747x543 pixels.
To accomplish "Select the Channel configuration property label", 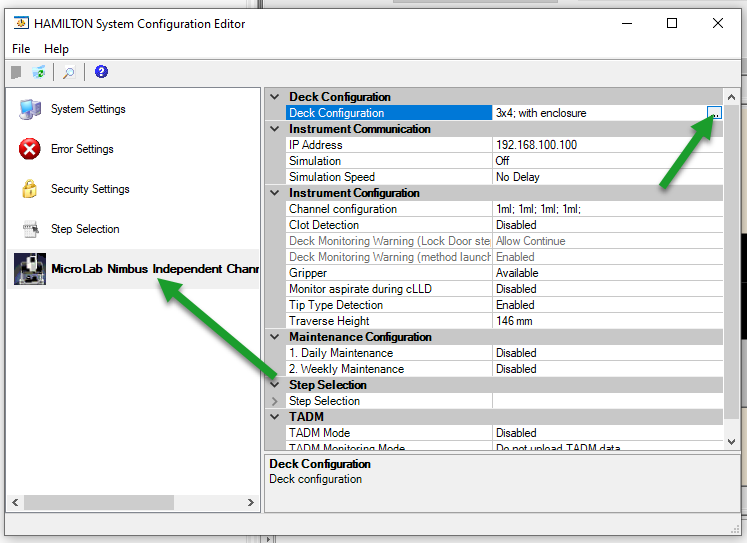I will pos(343,209).
